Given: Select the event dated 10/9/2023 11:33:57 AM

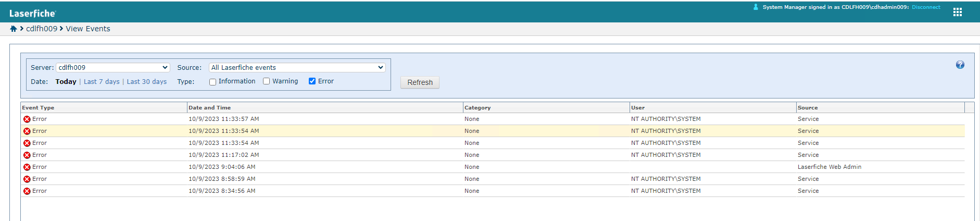Looking at the screenshot, I should pyautogui.click(x=493, y=119).
